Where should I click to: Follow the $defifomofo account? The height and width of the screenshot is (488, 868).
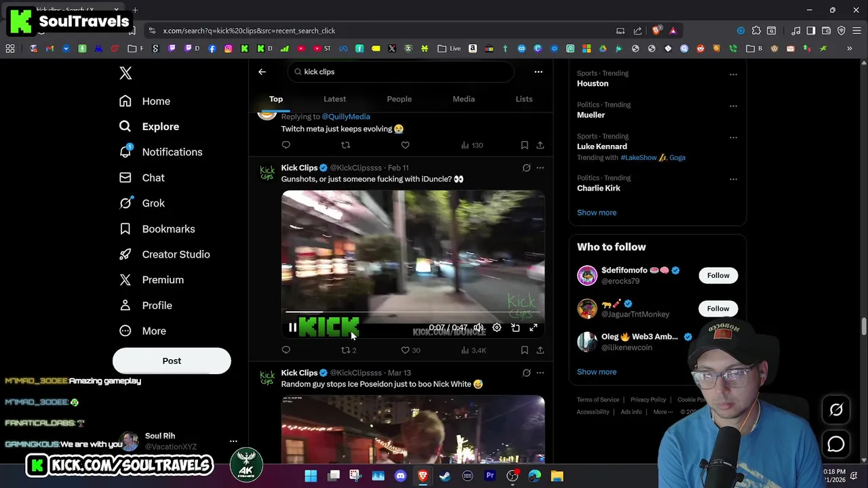tap(718, 275)
